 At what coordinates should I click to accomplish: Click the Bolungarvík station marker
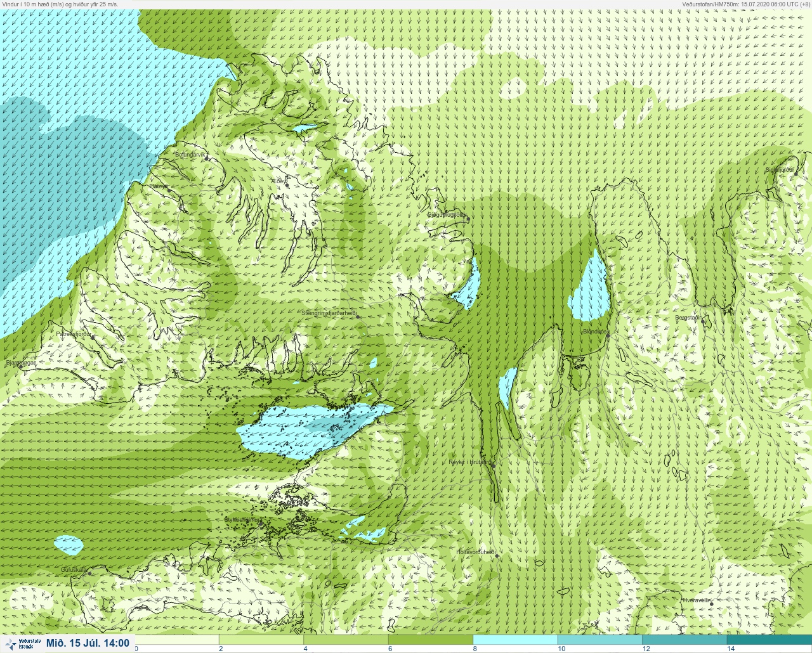206,159
